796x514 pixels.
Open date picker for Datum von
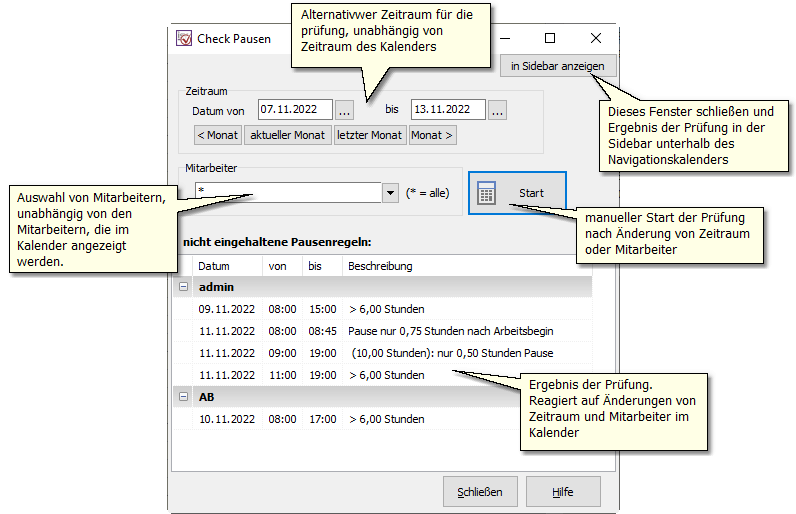[345, 110]
